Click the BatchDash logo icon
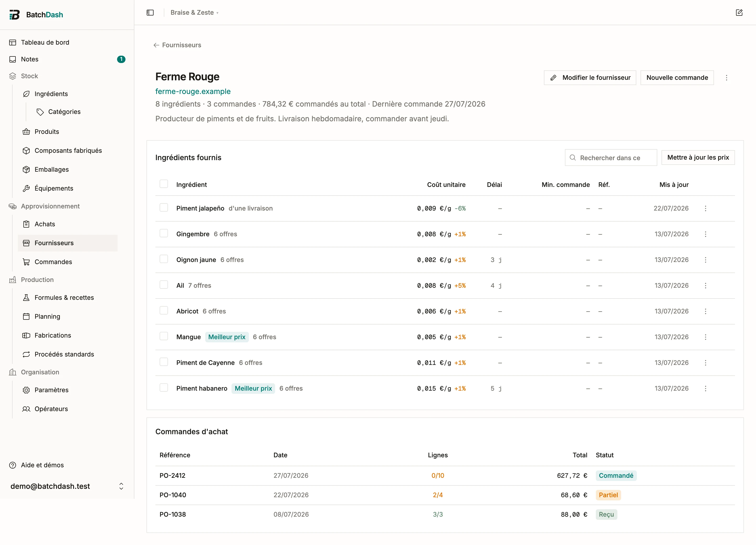The image size is (756, 545). (14, 15)
